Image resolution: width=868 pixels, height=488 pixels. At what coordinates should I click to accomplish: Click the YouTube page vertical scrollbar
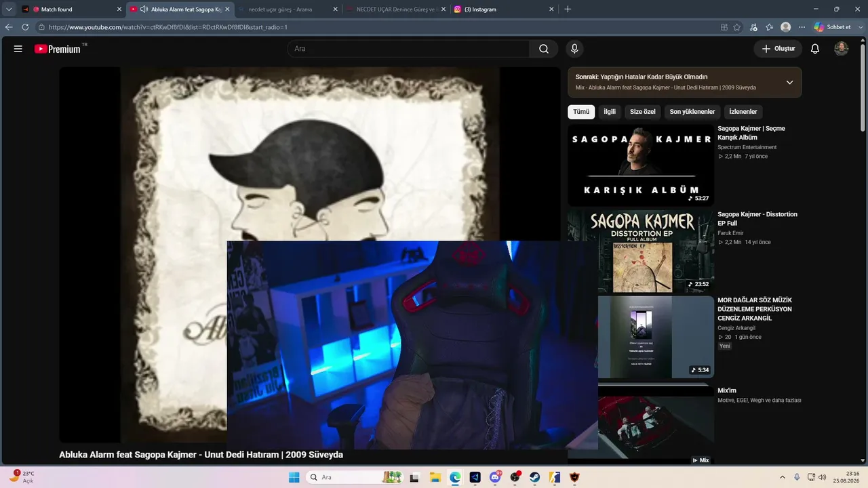(863, 88)
